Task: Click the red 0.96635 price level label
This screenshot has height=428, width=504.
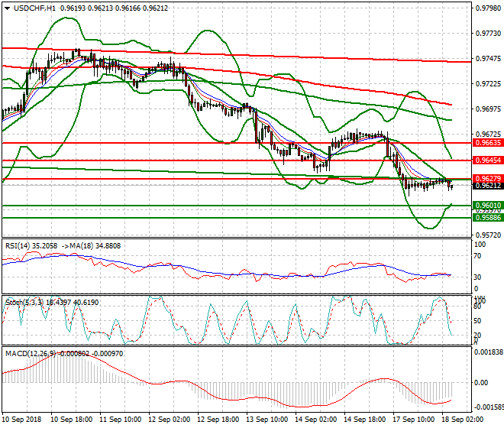Action: tap(488, 143)
